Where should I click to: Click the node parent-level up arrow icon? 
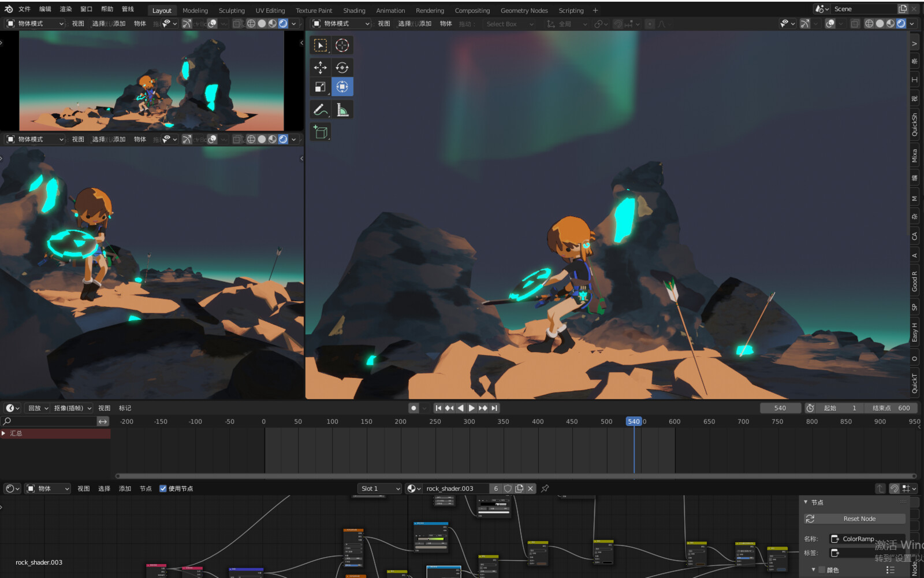click(880, 488)
